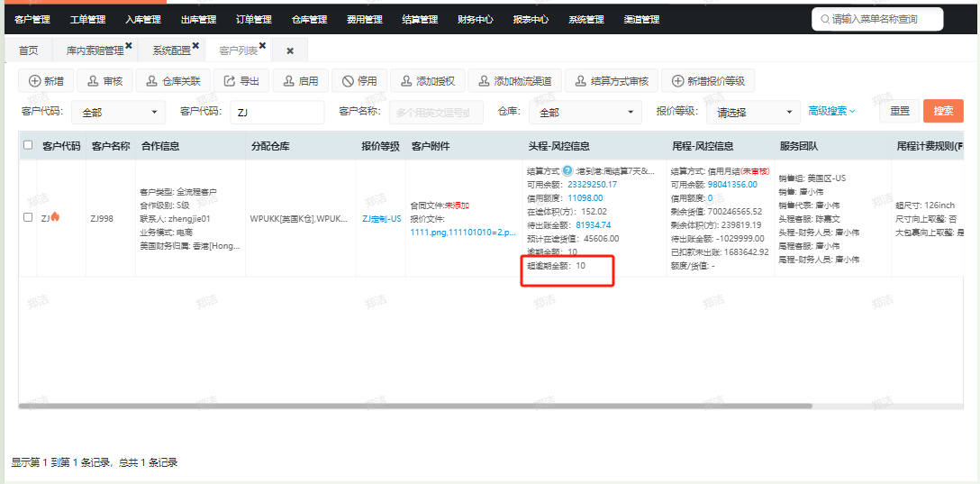Screen dimensions: 980x484
Task: Open the 报表中心 menu
Action: pos(531,20)
